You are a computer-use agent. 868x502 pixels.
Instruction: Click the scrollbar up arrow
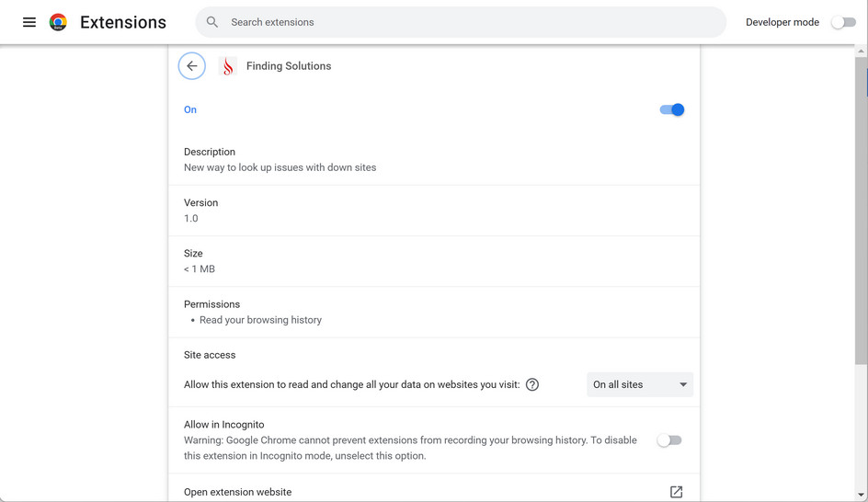(861, 51)
